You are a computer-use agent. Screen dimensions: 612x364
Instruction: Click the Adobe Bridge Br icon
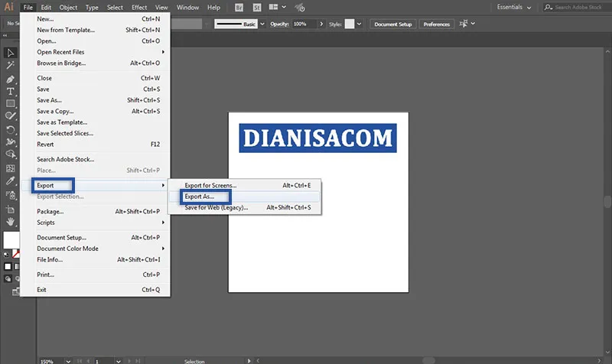pos(239,8)
